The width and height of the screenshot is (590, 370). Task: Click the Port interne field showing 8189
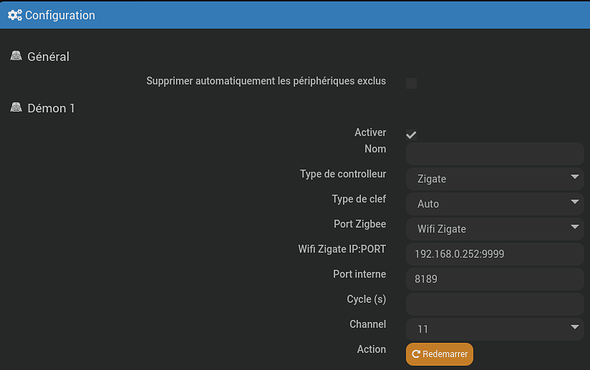(x=495, y=279)
